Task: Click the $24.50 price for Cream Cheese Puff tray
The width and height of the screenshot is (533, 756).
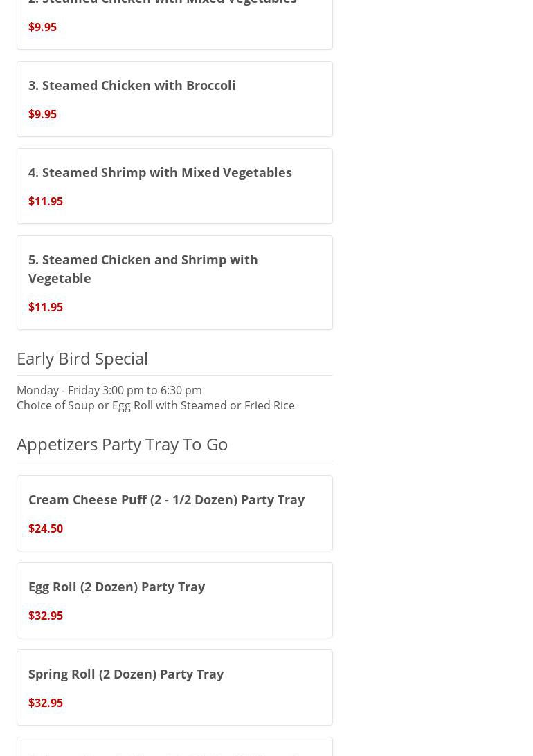Action: click(46, 528)
